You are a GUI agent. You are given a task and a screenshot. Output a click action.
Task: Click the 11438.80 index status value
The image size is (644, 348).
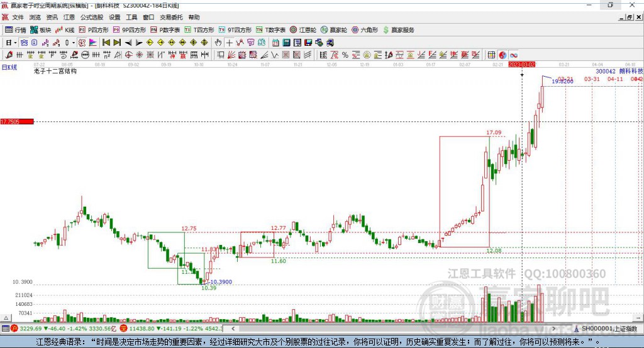click(141, 329)
